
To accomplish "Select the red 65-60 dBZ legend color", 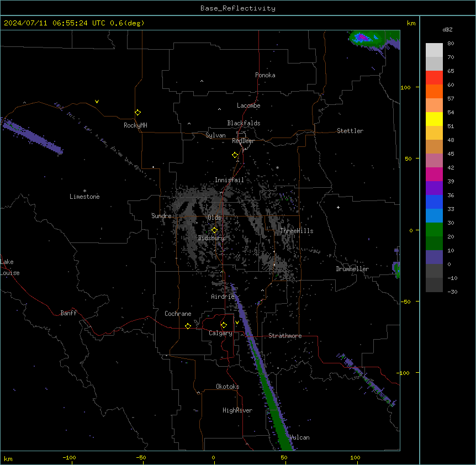I will (x=434, y=77).
